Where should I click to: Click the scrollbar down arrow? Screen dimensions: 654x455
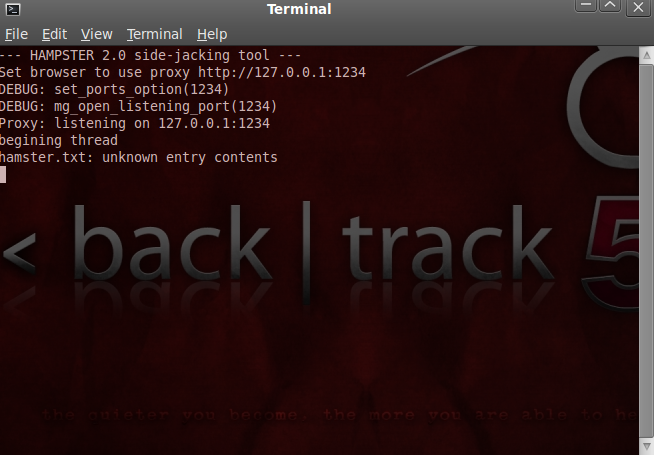(x=646, y=446)
